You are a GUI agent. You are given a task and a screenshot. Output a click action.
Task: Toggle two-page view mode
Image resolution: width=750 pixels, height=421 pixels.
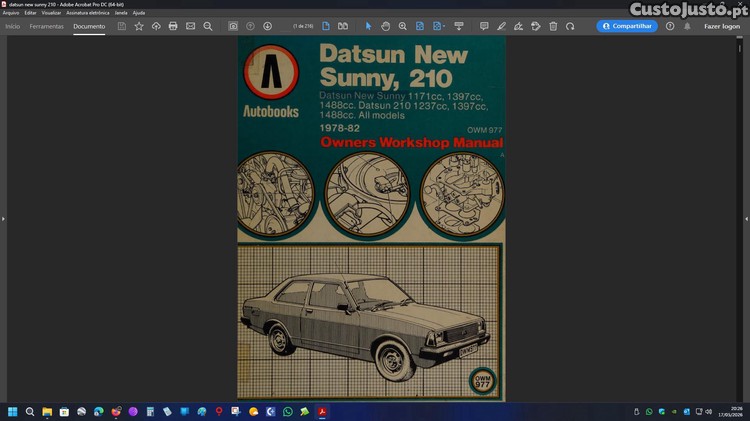click(x=343, y=26)
